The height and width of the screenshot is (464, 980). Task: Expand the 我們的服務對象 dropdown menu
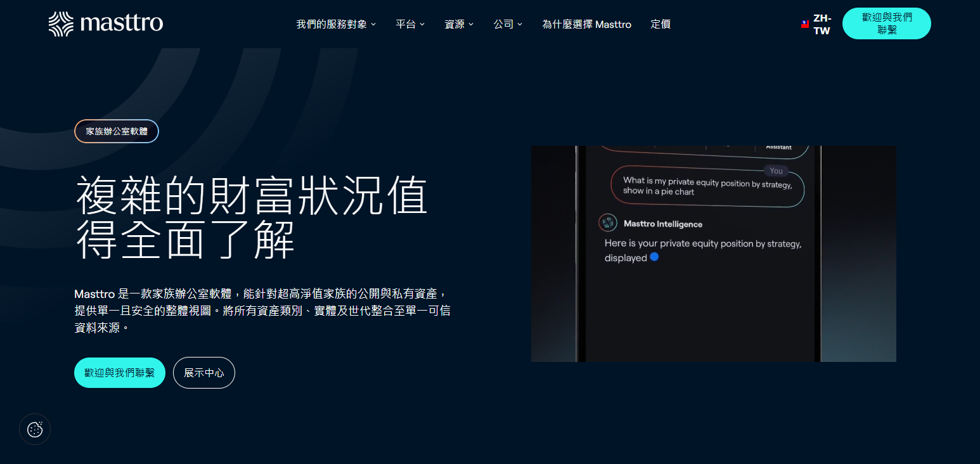[336, 24]
